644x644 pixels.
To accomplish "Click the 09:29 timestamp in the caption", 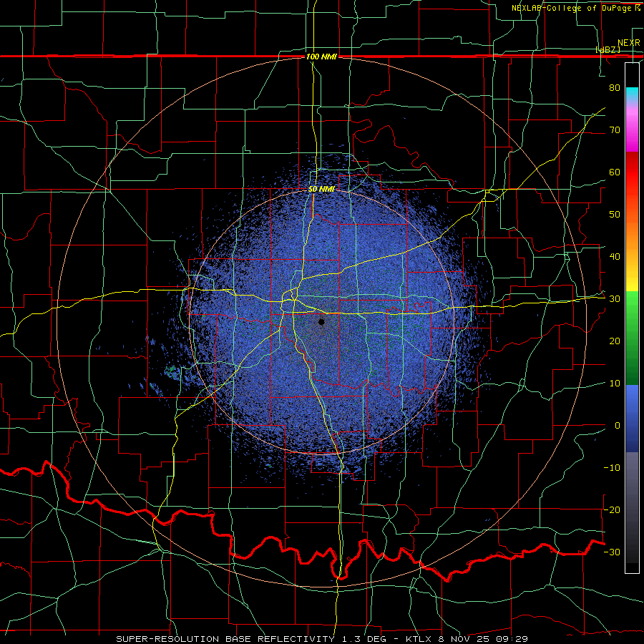I will [512, 639].
